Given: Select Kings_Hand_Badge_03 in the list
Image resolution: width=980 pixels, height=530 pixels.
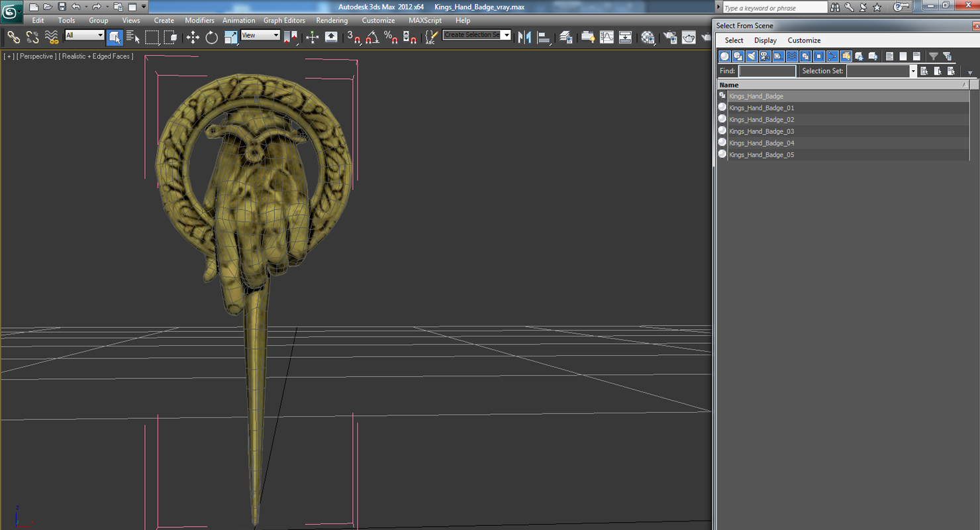Looking at the screenshot, I should point(843,131).
